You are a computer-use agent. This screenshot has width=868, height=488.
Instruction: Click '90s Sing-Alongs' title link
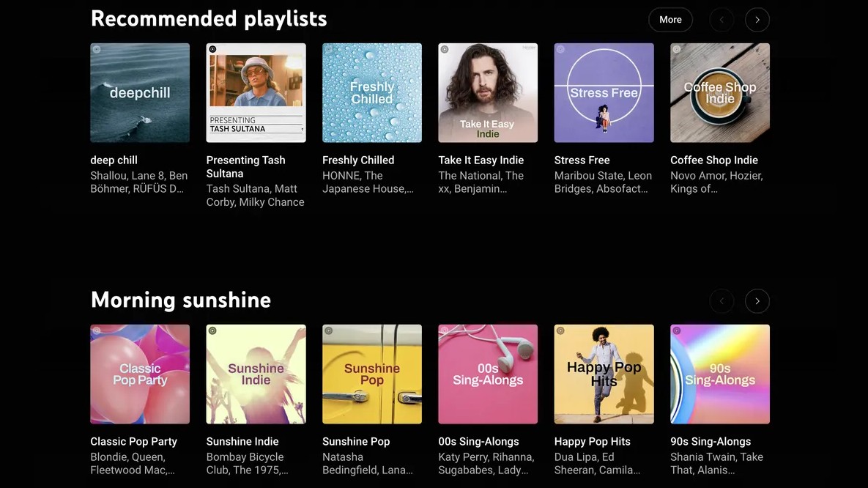[x=711, y=441]
